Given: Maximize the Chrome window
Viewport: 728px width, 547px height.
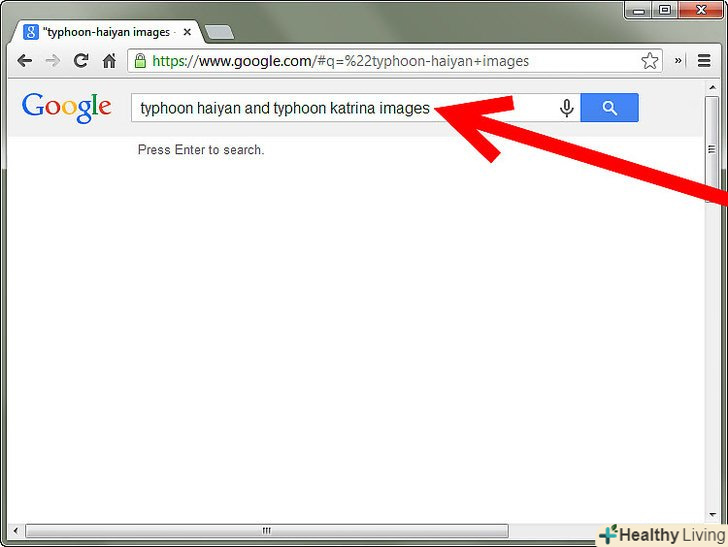Looking at the screenshot, I should 665,10.
